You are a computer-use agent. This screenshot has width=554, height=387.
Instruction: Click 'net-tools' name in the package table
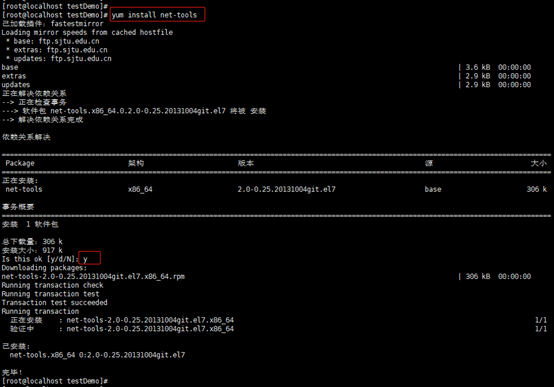(x=24, y=189)
